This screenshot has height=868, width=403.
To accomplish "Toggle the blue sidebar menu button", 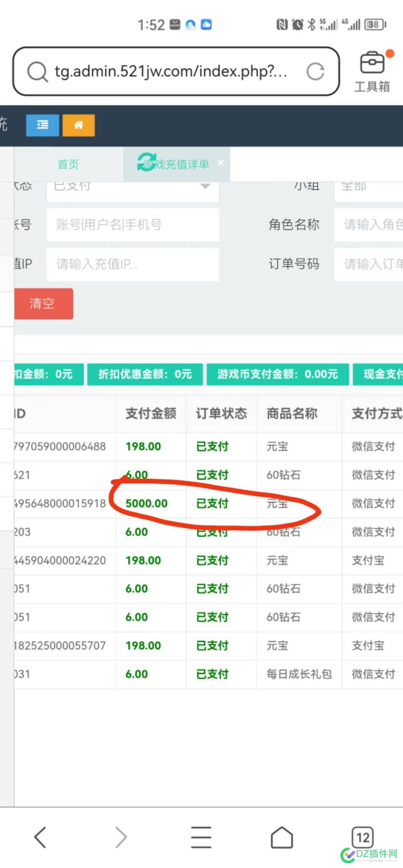I will click(43, 125).
